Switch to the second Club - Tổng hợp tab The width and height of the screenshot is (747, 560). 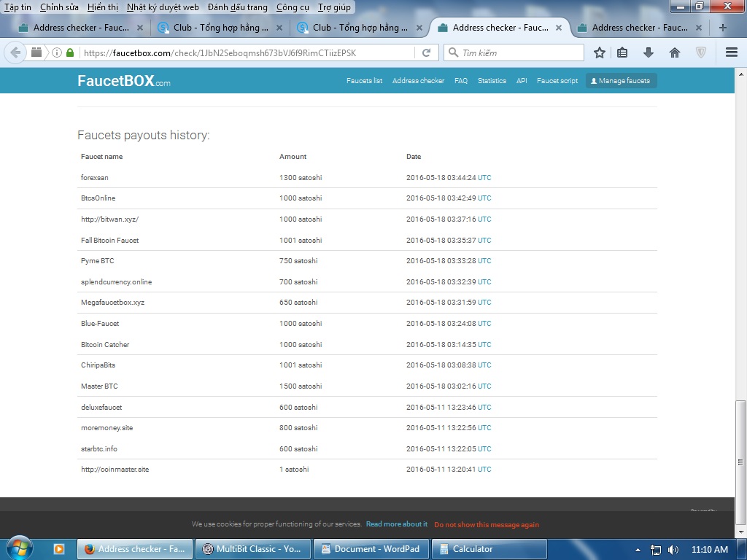click(x=360, y=28)
